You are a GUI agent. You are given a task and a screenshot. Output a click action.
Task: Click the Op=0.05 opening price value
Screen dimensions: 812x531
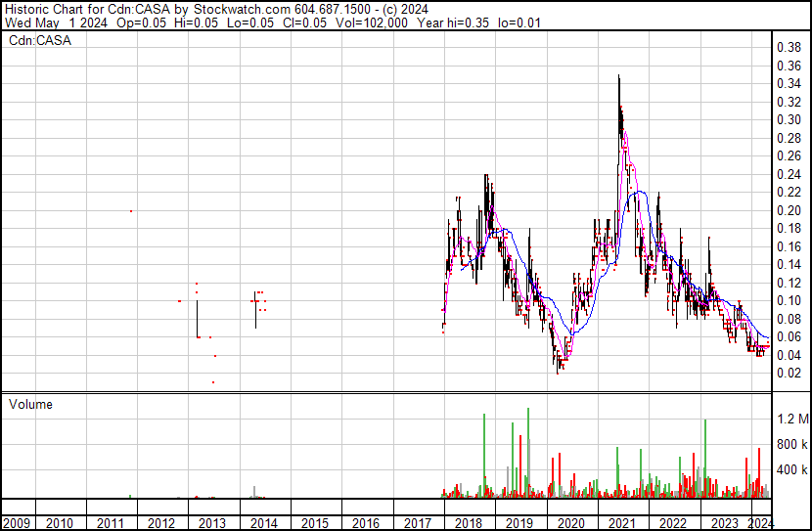pyautogui.click(x=142, y=22)
